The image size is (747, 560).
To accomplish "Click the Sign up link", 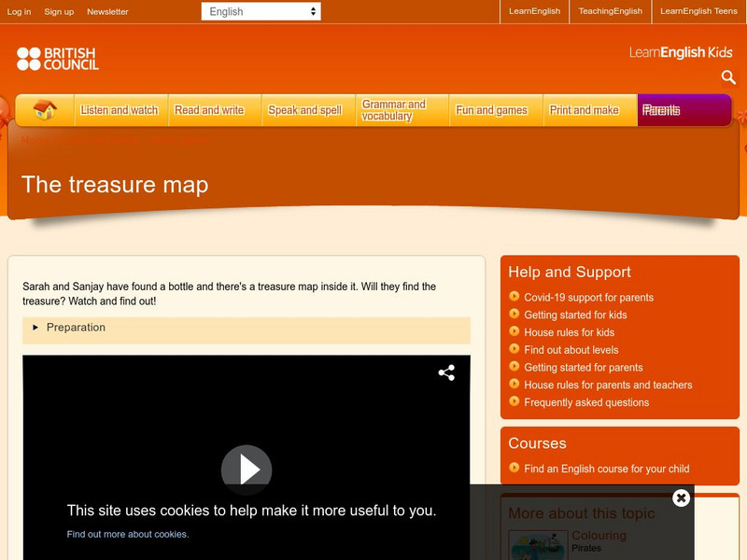I will point(59,12).
